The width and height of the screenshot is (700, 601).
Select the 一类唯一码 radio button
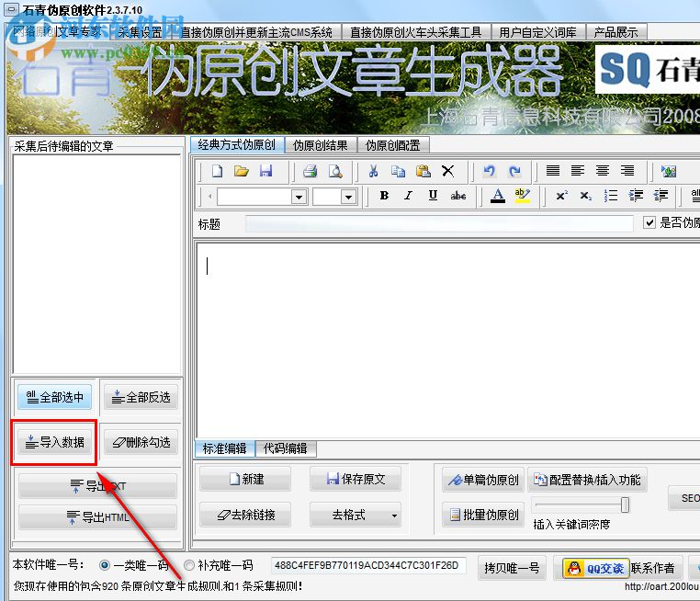tap(105, 565)
